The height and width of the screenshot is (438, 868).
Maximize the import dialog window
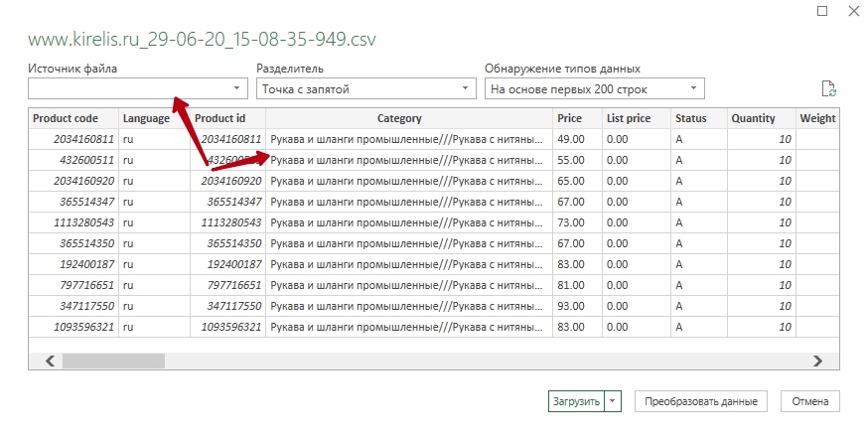tap(822, 11)
